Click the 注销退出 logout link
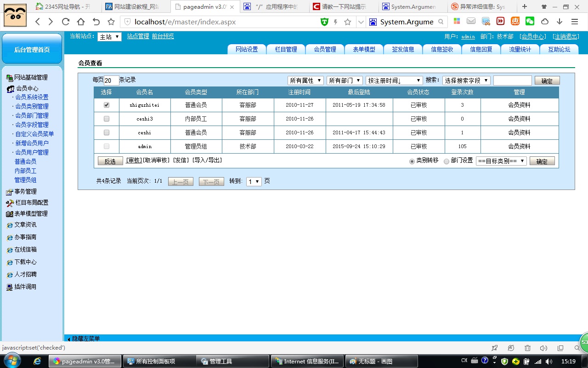The image size is (588, 368). click(565, 36)
